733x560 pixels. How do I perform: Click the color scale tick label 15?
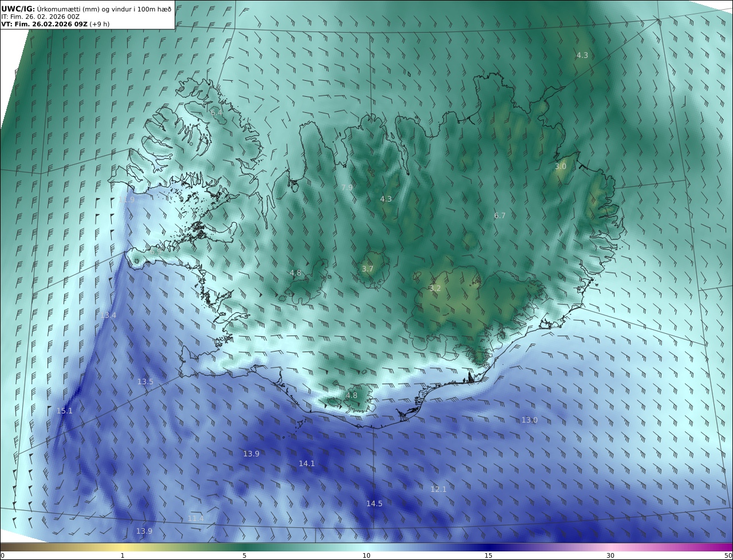pyautogui.click(x=488, y=555)
